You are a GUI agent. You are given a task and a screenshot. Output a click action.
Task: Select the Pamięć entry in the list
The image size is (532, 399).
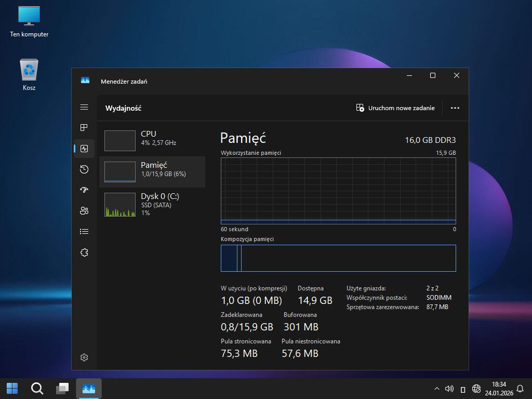point(152,171)
